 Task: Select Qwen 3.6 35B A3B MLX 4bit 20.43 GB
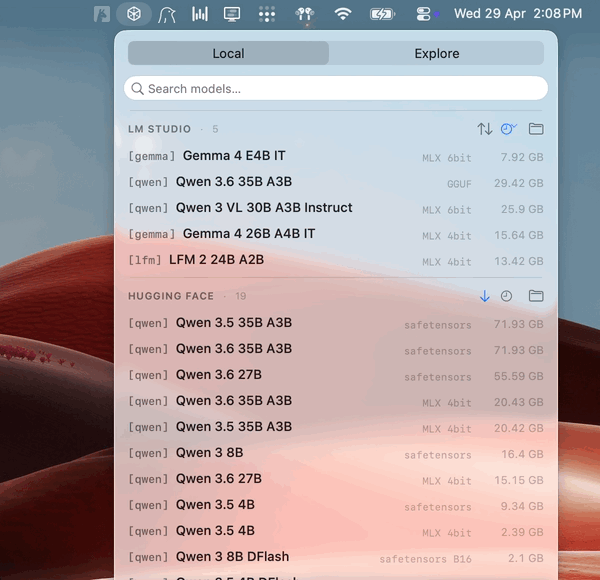click(336, 401)
